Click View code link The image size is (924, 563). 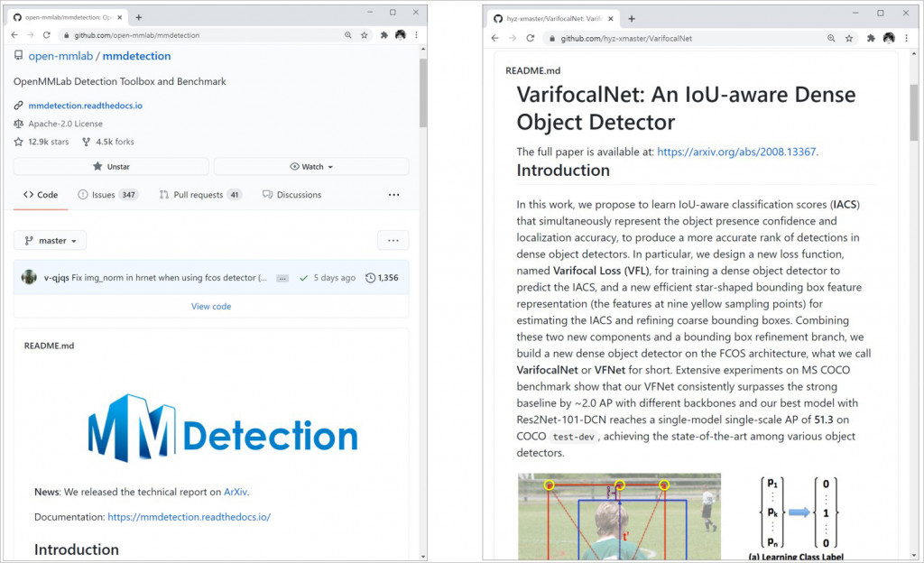coord(211,306)
